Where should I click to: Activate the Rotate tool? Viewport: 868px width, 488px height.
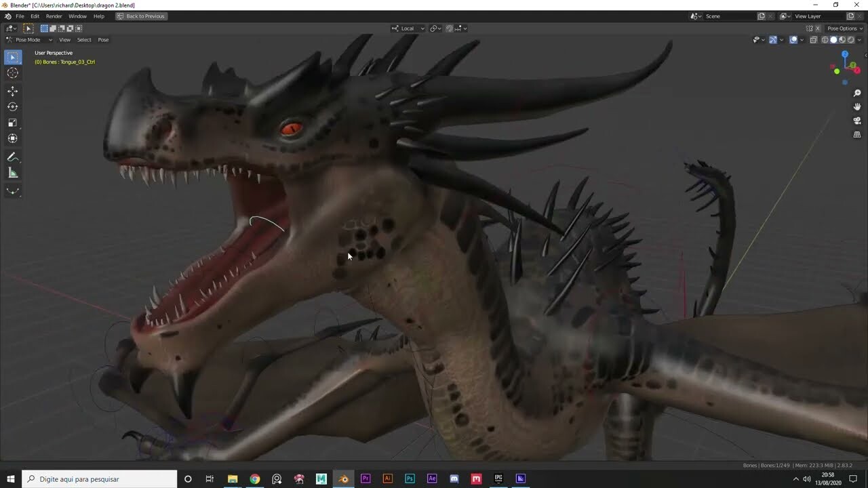coord(12,106)
